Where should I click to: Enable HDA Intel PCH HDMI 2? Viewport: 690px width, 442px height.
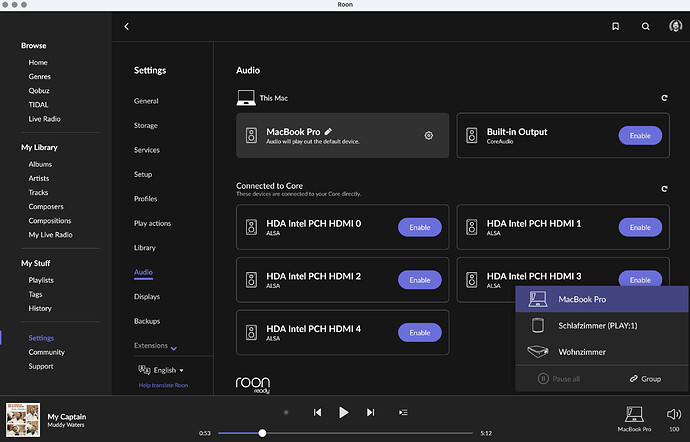(419, 280)
